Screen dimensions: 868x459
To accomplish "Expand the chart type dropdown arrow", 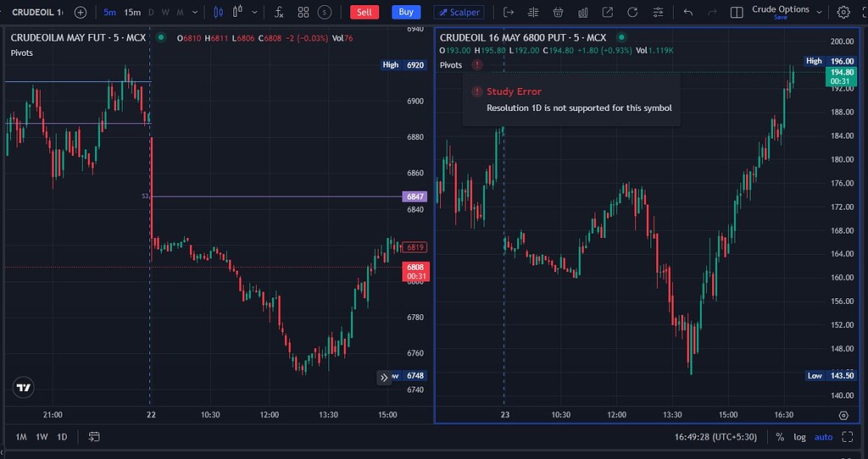I will pos(254,12).
